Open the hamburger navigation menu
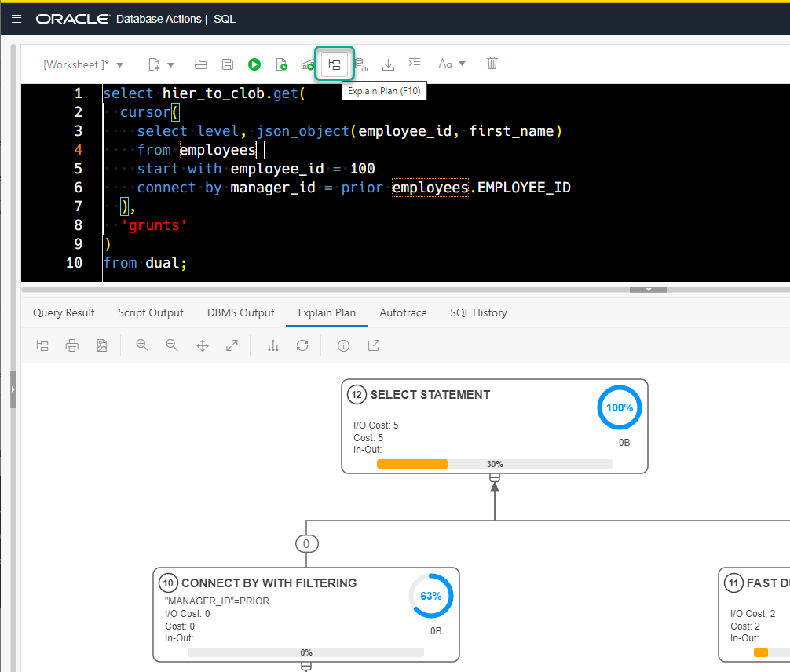 click(16, 19)
